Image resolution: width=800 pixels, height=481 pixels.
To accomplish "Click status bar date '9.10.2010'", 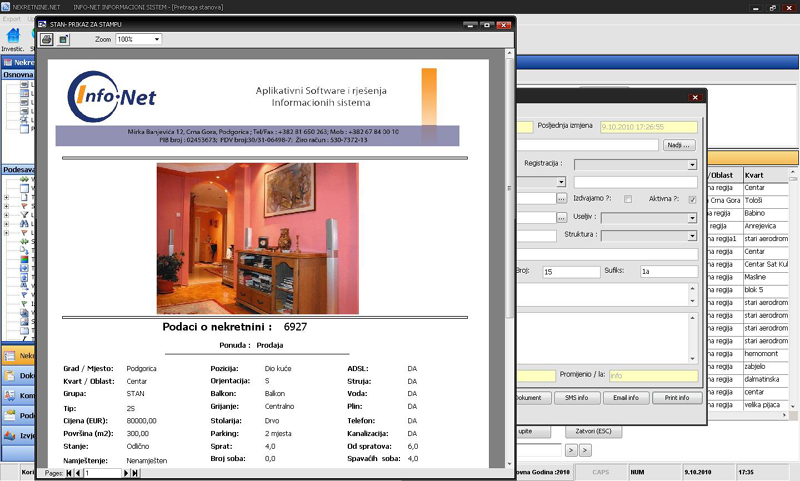I will tap(697, 472).
